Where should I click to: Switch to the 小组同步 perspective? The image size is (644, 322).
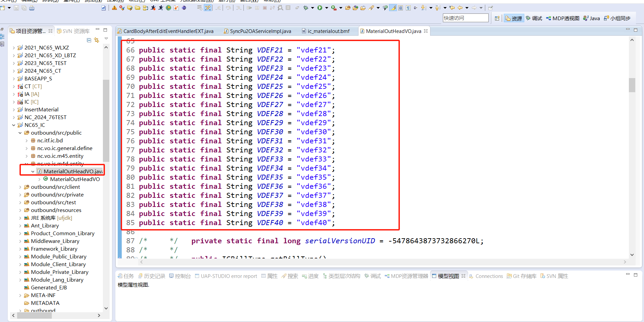pyautogui.click(x=617, y=18)
